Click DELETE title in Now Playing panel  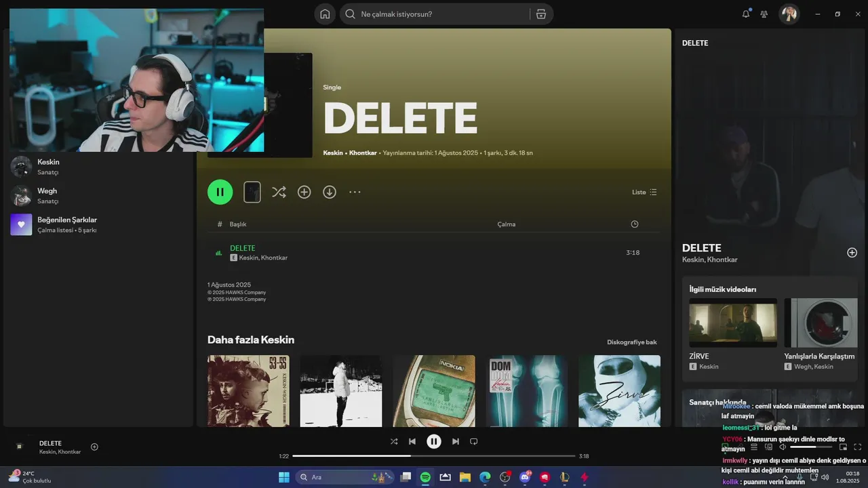click(701, 248)
